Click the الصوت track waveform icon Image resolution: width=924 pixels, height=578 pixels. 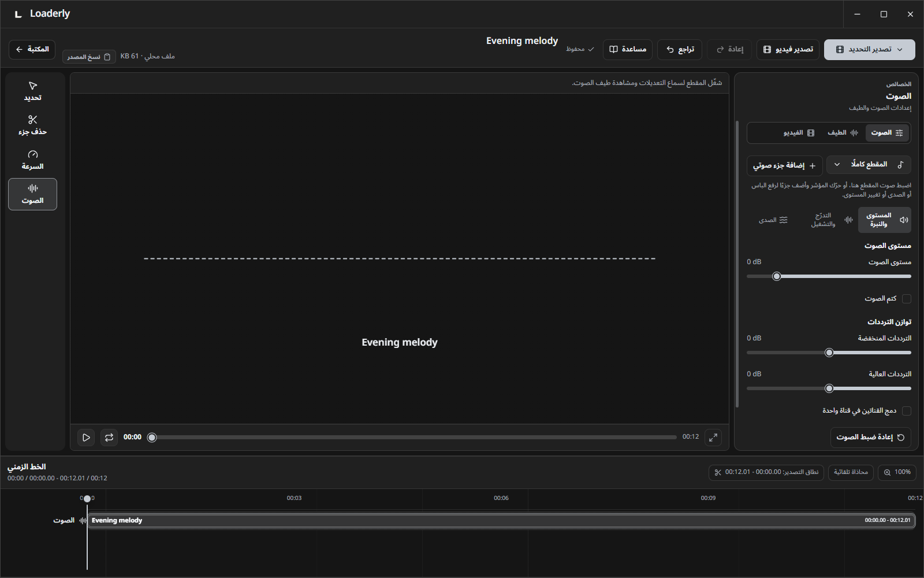(83, 521)
